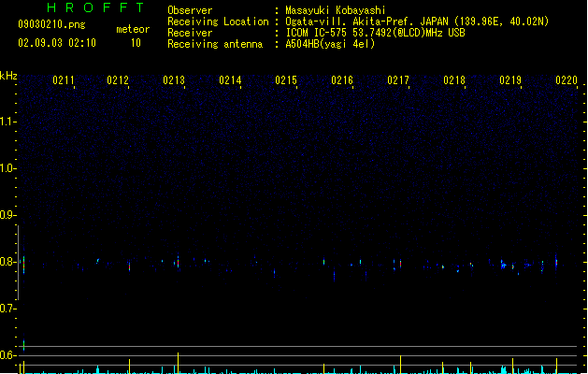
Task: Click the 1.1 kHz axis label
Action: (7, 122)
